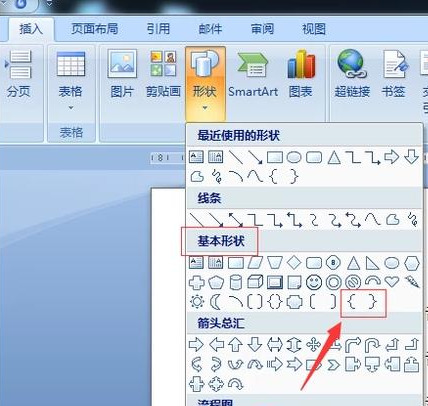This screenshot has height=406, width=428.
Task: Open the 审阅 ribbon tab
Action: (262, 29)
